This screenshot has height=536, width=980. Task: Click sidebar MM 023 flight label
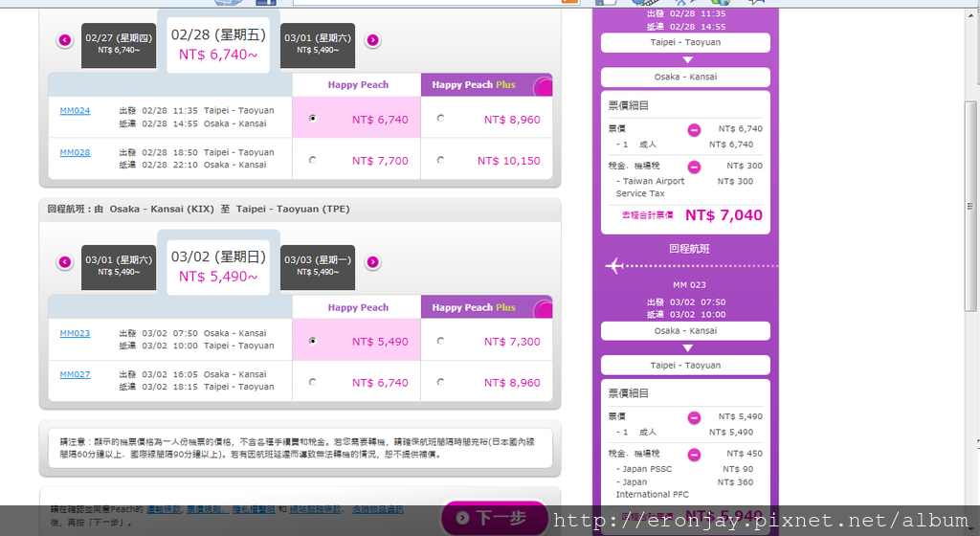(689, 285)
